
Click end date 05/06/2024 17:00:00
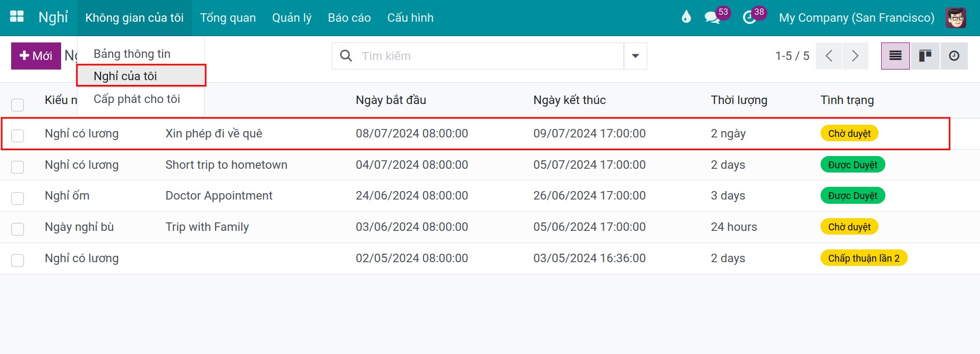[x=589, y=227]
